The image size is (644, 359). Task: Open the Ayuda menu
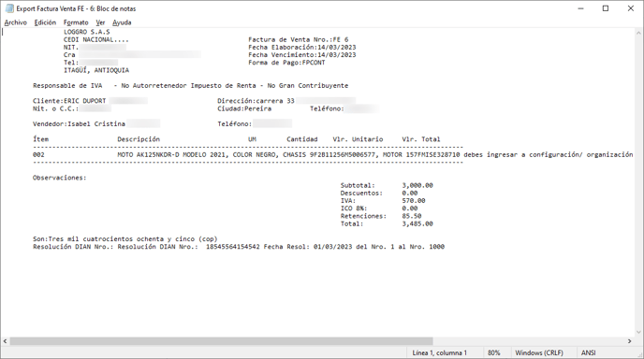click(122, 22)
